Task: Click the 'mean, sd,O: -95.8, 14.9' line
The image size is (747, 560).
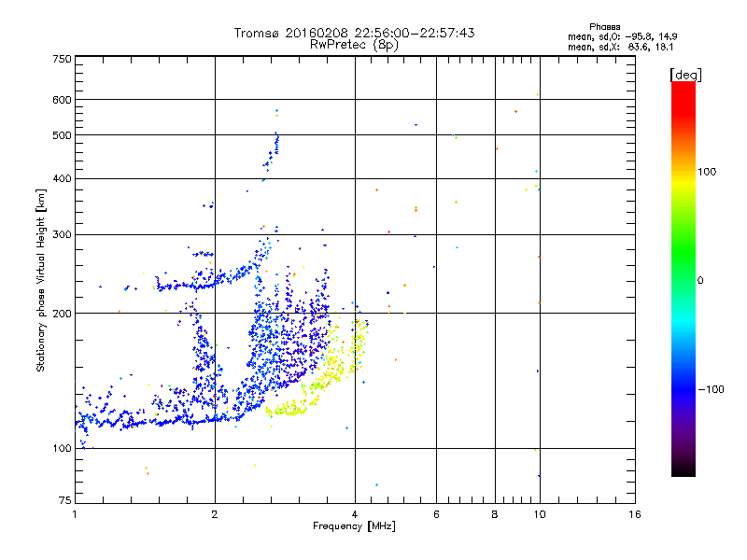Action: (x=622, y=36)
